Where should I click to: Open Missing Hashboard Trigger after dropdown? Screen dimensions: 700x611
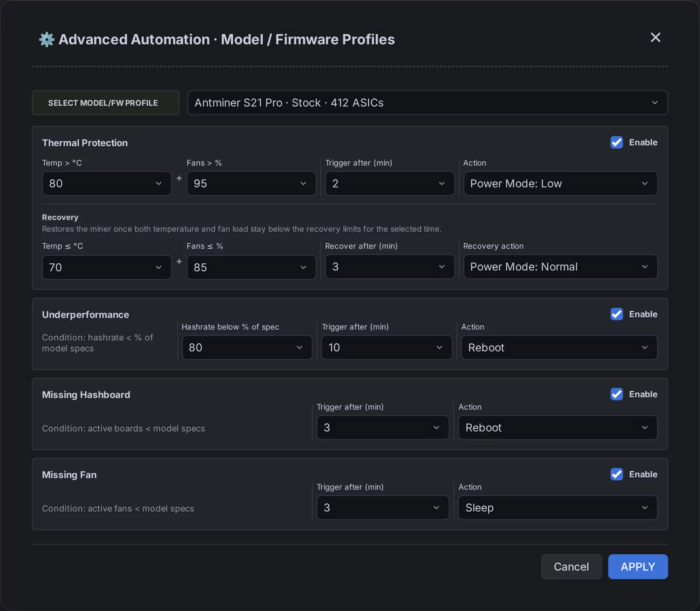pos(383,428)
